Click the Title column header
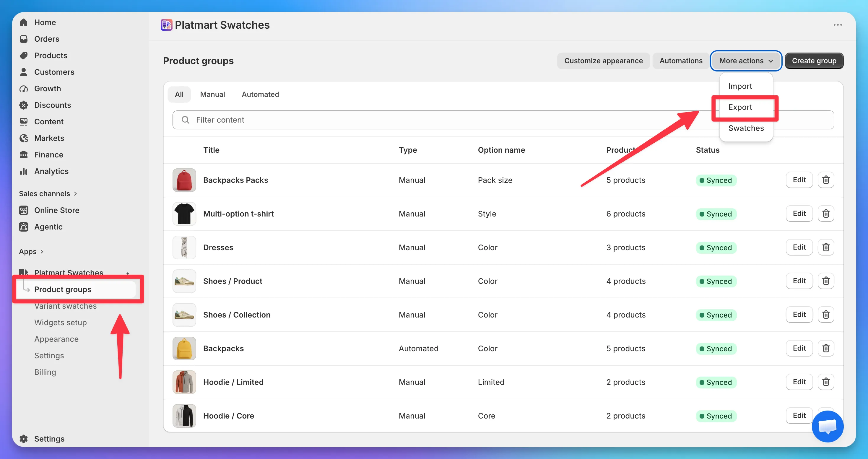Screen dimensions: 868x459 211,150
